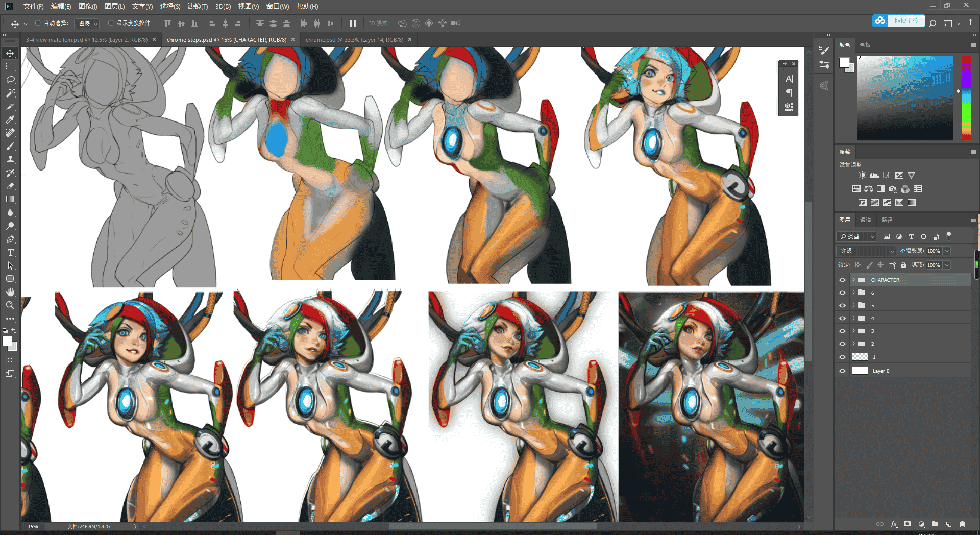
Task: Select the Horizontal Type tool
Action: tap(10, 252)
